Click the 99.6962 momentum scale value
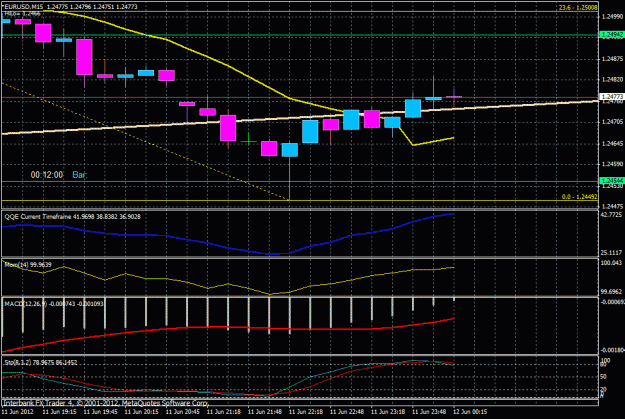The image size is (625, 419). [611, 292]
